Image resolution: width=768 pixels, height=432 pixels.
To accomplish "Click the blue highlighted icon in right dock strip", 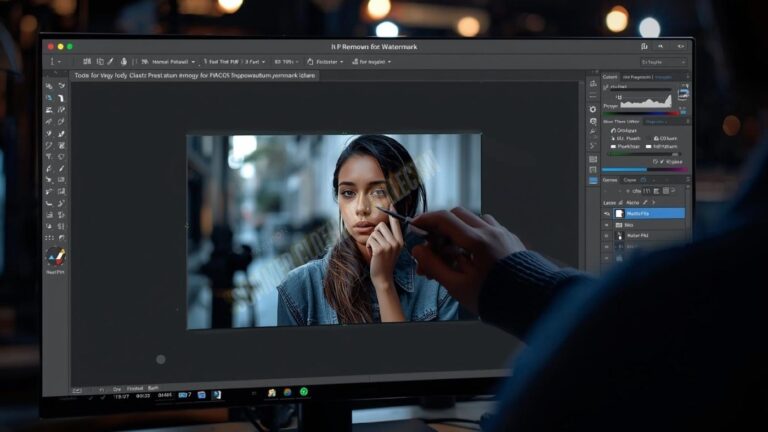I will (593, 181).
